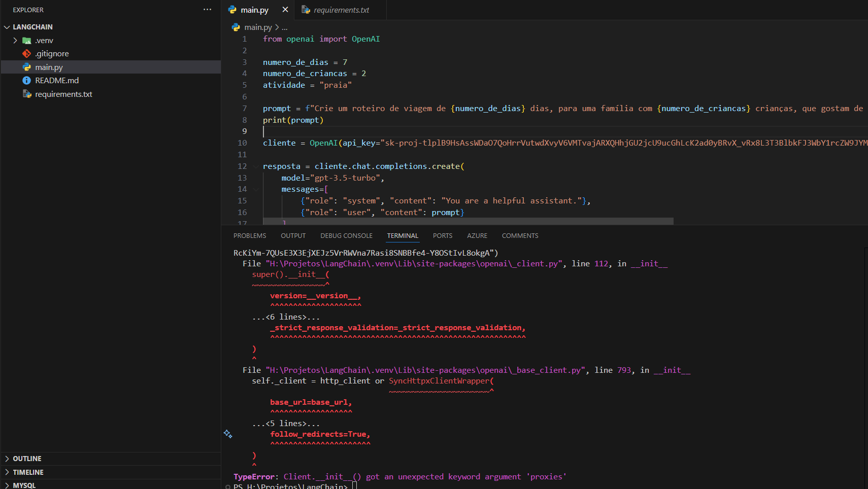Expand the OUTLINE section
The width and height of the screenshot is (868, 489).
pyautogui.click(x=7, y=459)
